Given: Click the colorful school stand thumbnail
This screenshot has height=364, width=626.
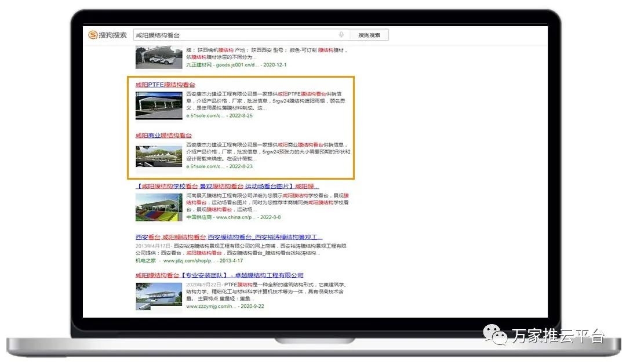Looking at the screenshot, I should (159, 207).
